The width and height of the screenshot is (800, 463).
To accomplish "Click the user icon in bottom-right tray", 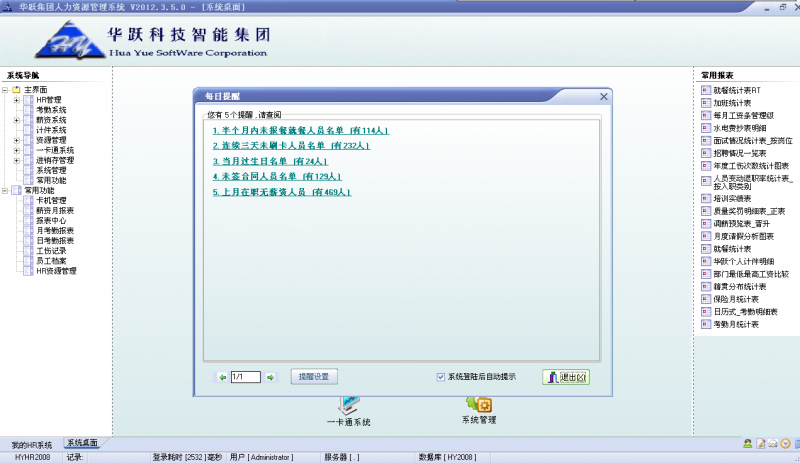I will point(747,443).
